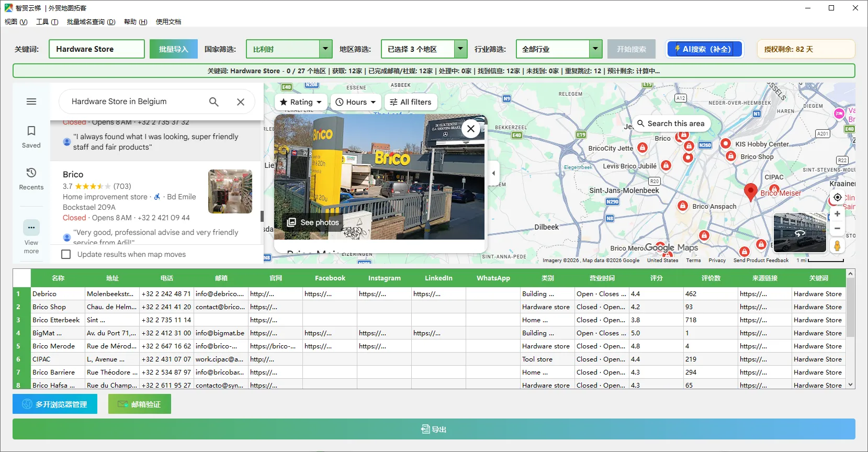Click Send Product Feedback link
This screenshot has width=868, height=452.
tap(761, 260)
